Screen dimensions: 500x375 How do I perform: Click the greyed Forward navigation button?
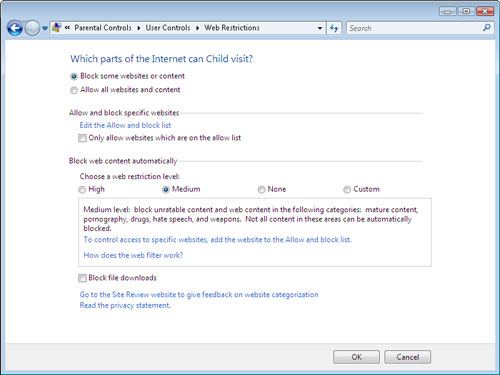tap(32, 28)
